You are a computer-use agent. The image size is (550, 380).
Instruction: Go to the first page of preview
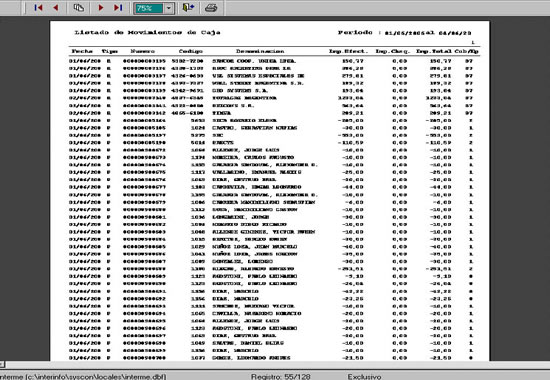[x=38, y=7]
